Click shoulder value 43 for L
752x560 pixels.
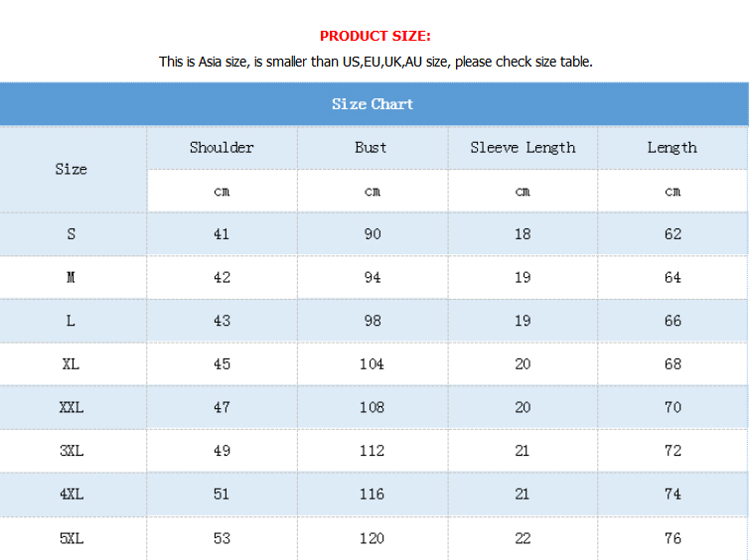222,321
